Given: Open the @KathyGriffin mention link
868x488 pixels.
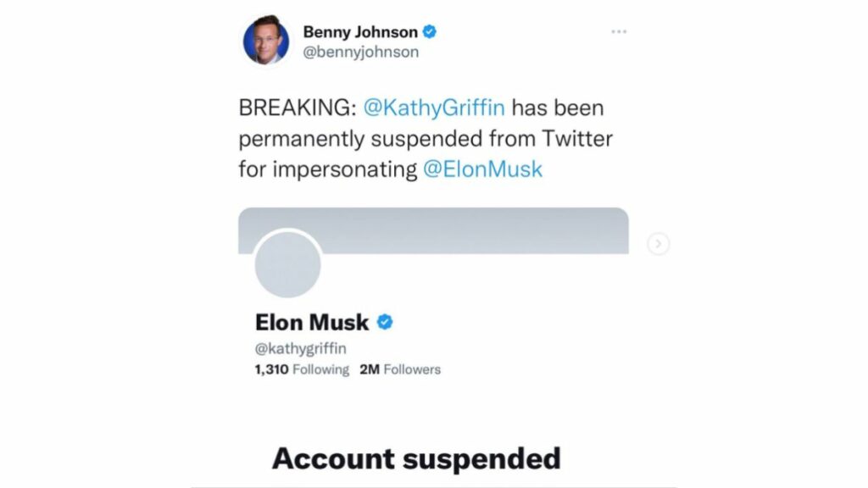Looking at the screenshot, I should (434, 108).
